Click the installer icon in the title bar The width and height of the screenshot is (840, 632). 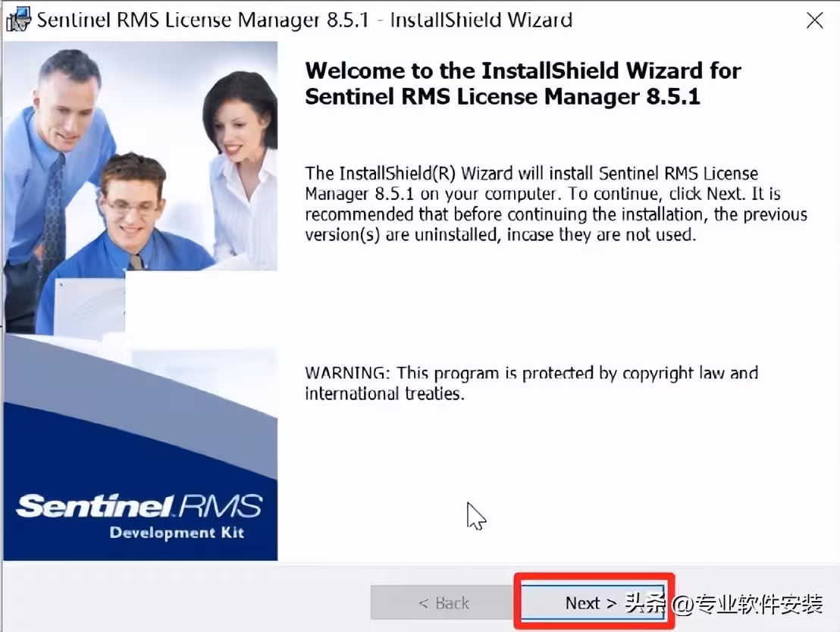point(18,20)
